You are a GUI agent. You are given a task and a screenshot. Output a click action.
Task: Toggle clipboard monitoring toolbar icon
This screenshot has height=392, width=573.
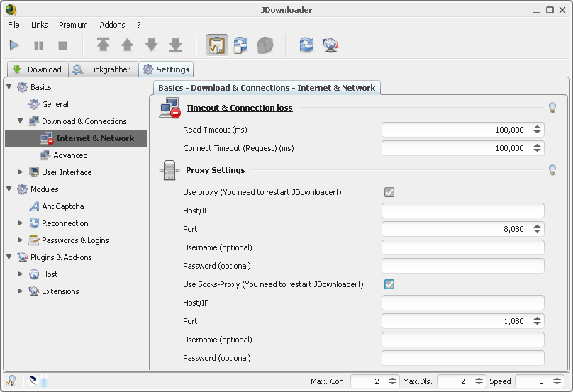217,45
